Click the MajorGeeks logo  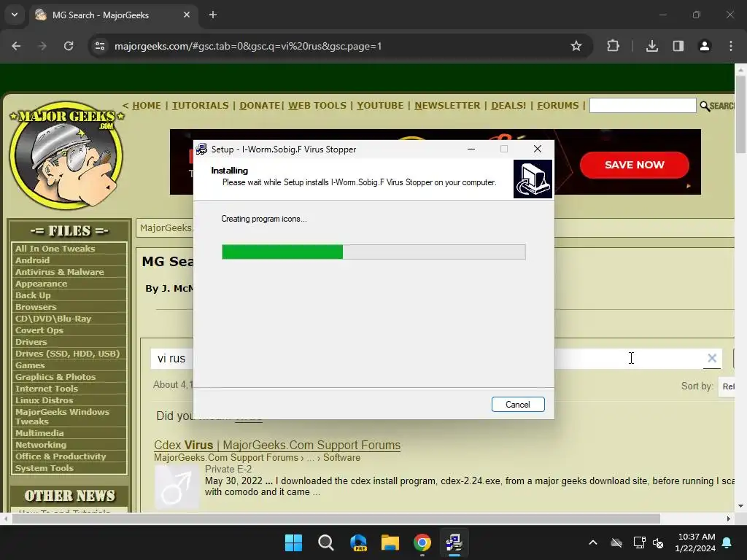tap(66, 155)
